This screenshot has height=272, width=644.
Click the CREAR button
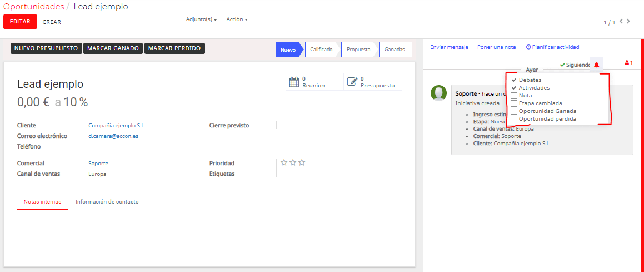tap(52, 22)
